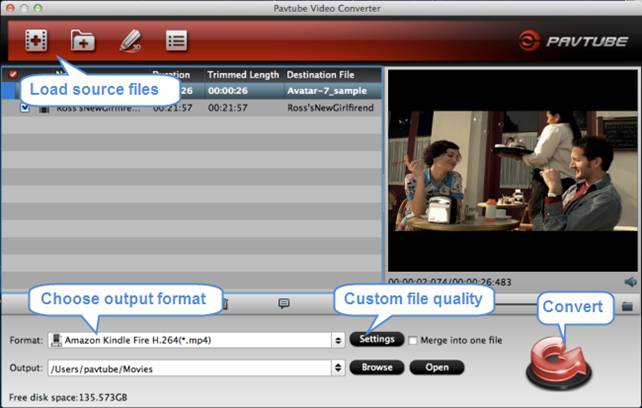Open the output folder icon near Convert
The height and width of the screenshot is (408, 642).
(x=627, y=306)
